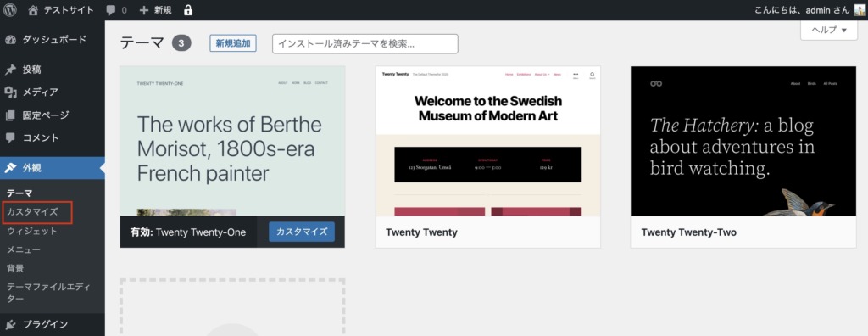Open カスタマイズ submenu link in sidebar
Image resolution: width=868 pixels, height=336 pixels.
coord(31,212)
